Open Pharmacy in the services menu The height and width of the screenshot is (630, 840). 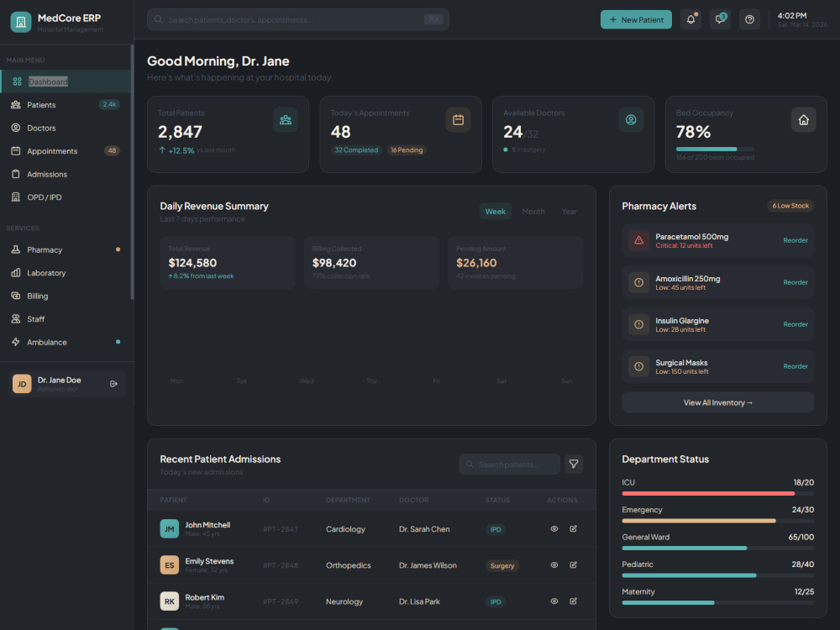point(66,249)
